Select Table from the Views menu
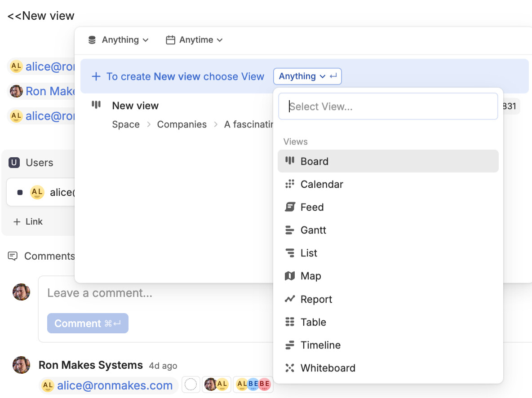The height and width of the screenshot is (398, 532). (313, 322)
